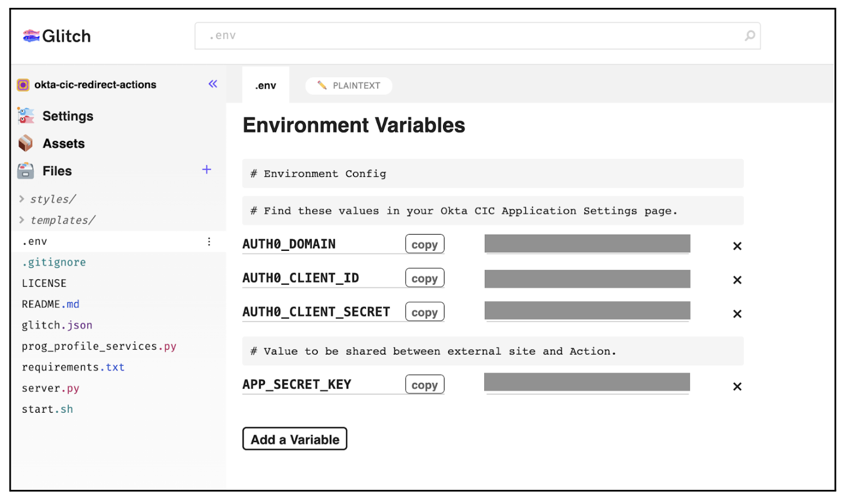Delete the AUTH0_DOMAIN variable

[x=737, y=246]
